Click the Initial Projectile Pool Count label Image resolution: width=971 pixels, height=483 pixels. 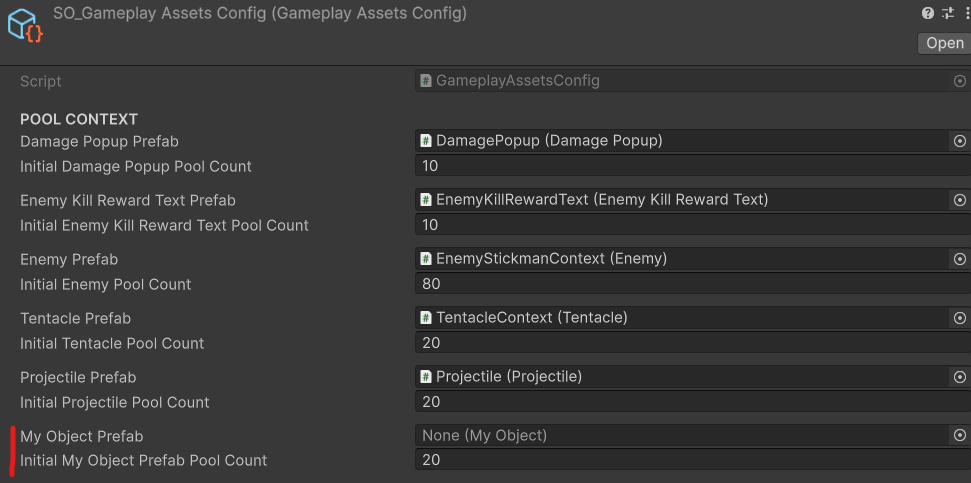coord(115,402)
